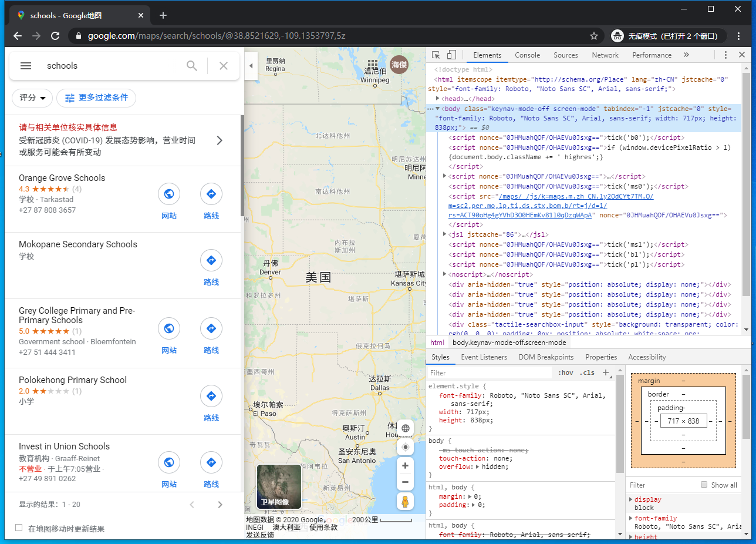The width and height of the screenshot is (756, 544).
Task: Open the more filters button
Action: pyautogui.click(x=96, y=98)
